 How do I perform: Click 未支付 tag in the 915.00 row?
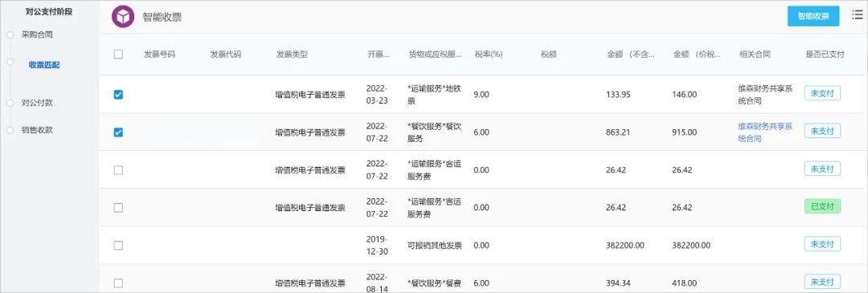pyautogui.click(x=822, y=131)
